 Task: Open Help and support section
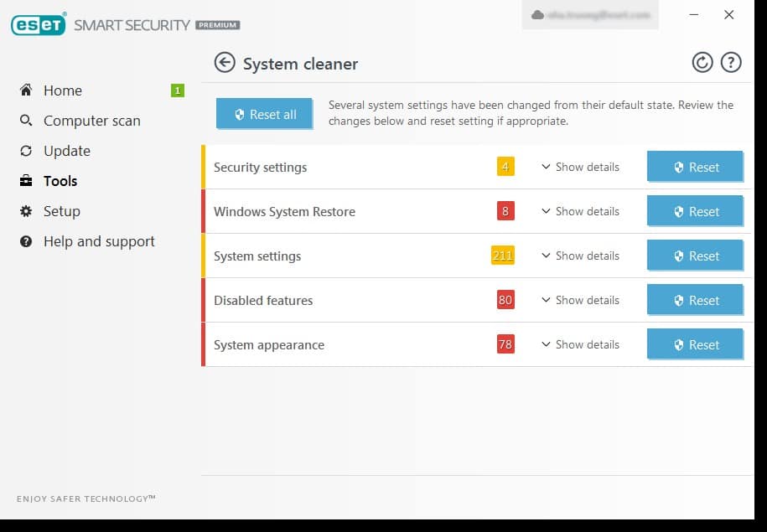pos(99,241)
